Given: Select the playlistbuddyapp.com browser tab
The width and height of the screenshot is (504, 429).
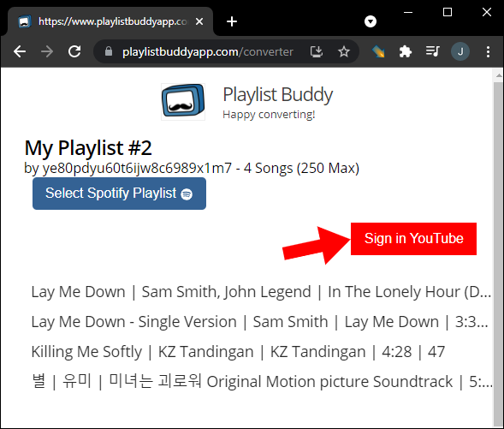Looking at the screenshot, I should click(110, 21).
